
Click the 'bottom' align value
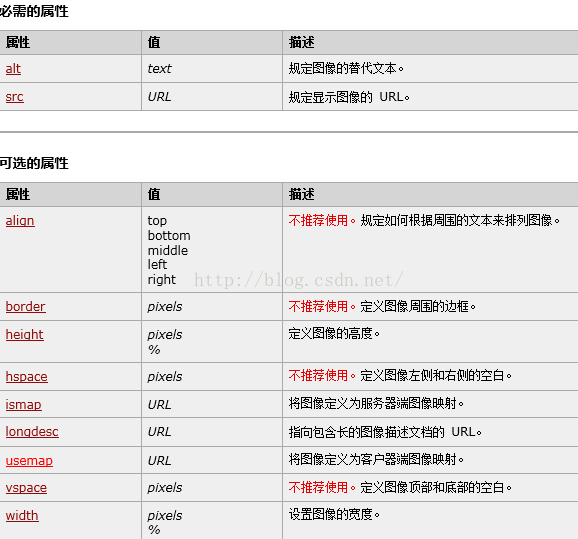169,236
